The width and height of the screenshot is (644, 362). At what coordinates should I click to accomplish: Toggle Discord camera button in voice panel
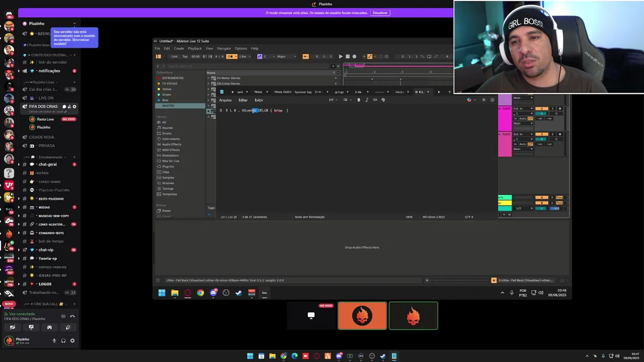(x=13, y=327)
